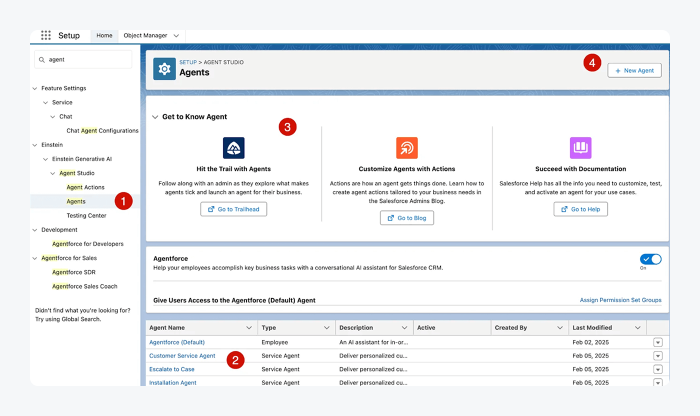Screen dimensions: 700x416
Task: Open Agentforce SDR in sidebar
Action: pos(74,272)
